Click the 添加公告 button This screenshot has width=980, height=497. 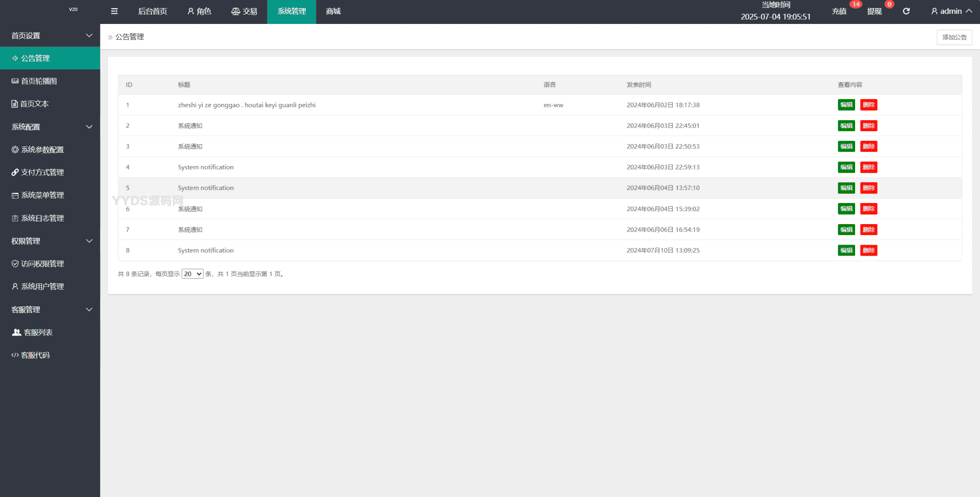pos(954,37)
